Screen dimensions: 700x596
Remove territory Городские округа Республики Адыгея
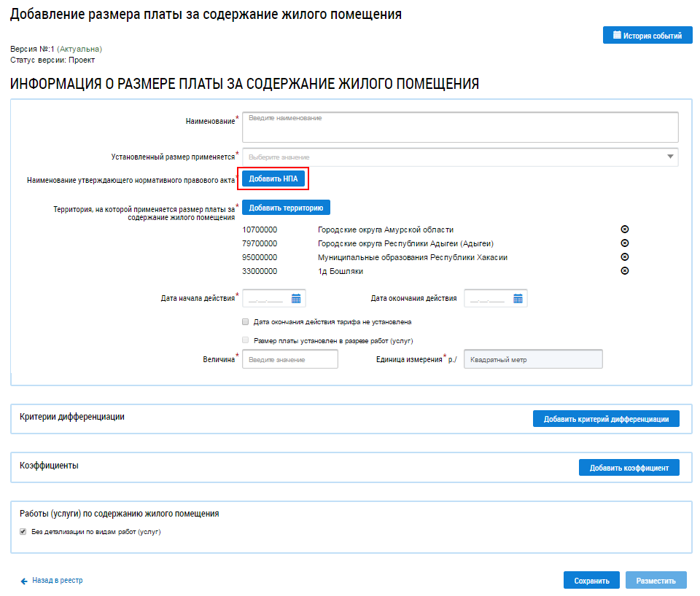coord(625,243)
